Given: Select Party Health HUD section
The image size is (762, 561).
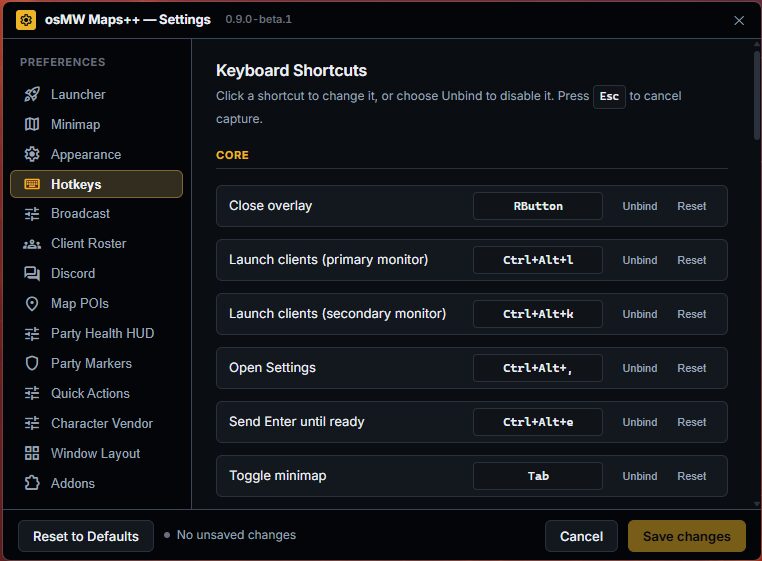Looking at the screenshot, I should (x=96, y=334).
